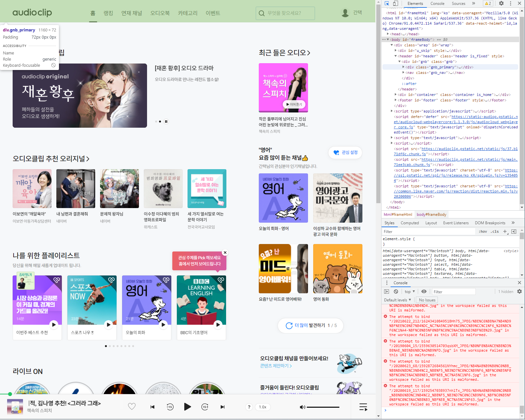Click the audioclip logo
The height and width of the screenshot is (420, 525).
click(x=32, y=13)
